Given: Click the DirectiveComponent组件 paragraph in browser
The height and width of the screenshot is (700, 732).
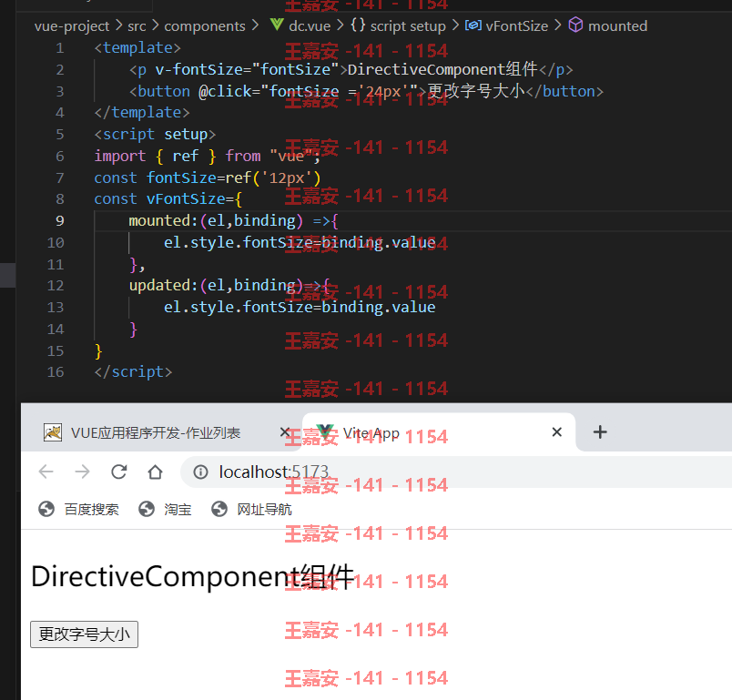Looking at the screenshot, I should point(192,577).
